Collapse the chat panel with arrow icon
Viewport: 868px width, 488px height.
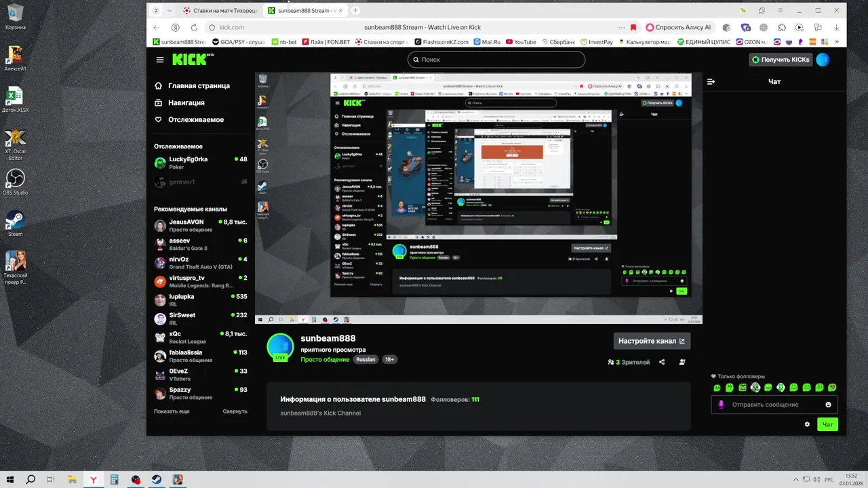point(711,81)
